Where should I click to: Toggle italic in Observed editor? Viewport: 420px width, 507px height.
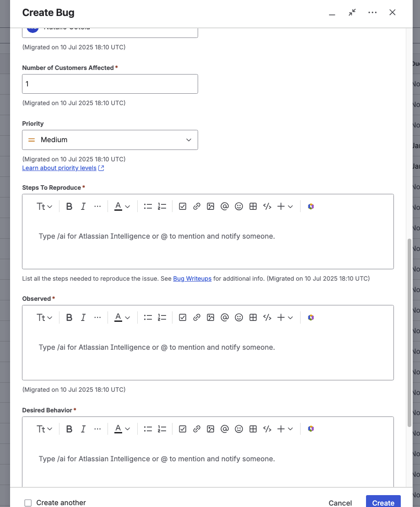[x=83, y=318]
